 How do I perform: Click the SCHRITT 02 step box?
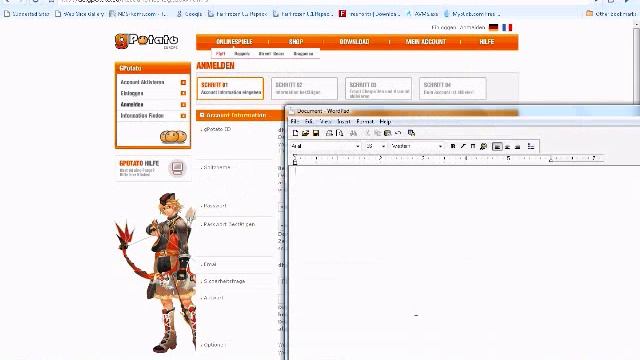304,88
